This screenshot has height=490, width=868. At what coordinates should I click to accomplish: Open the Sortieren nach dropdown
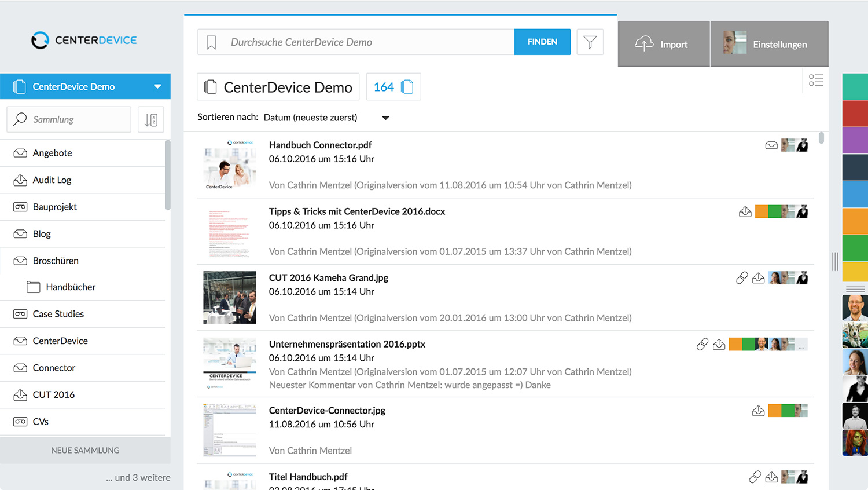pos(326,118)
